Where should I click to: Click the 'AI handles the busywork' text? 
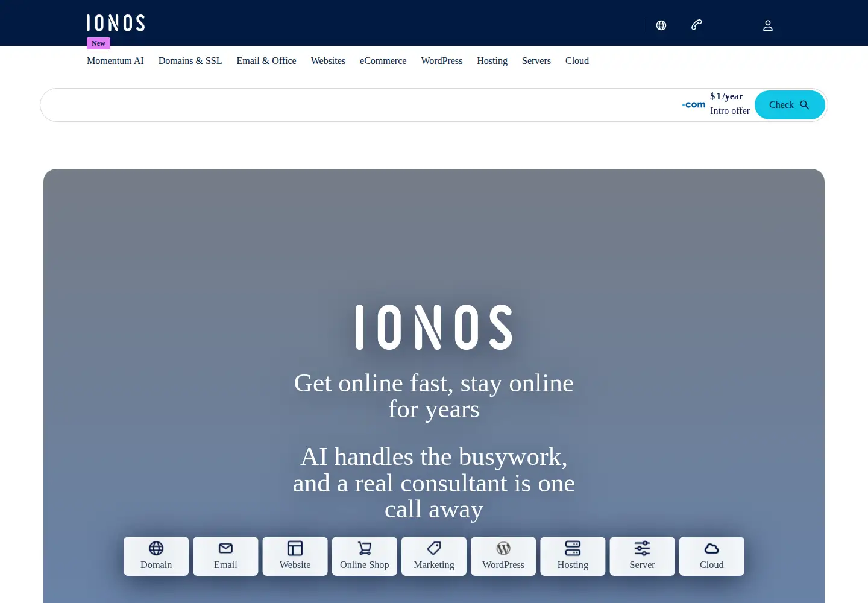click(x=434, y=483)
